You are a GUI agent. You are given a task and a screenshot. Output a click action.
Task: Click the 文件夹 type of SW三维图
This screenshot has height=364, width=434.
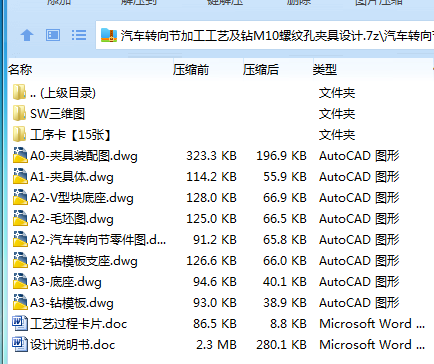[x=337, y=114]
